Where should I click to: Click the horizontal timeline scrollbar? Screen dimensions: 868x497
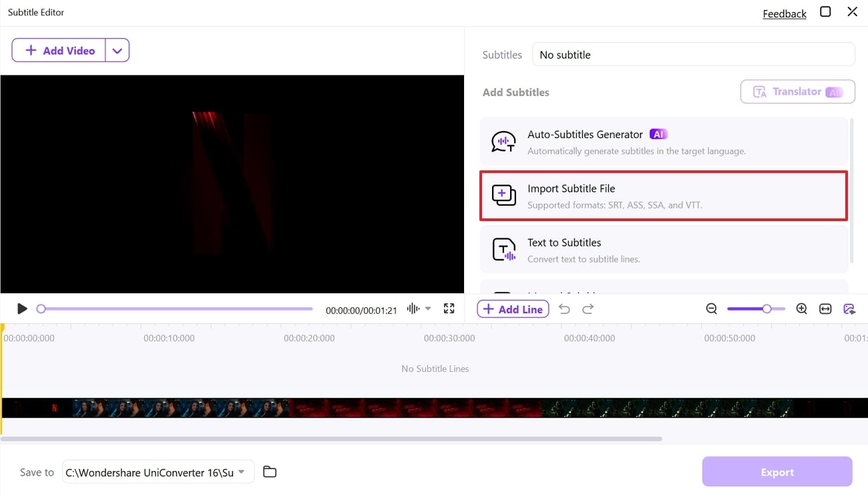pos(332,439)
